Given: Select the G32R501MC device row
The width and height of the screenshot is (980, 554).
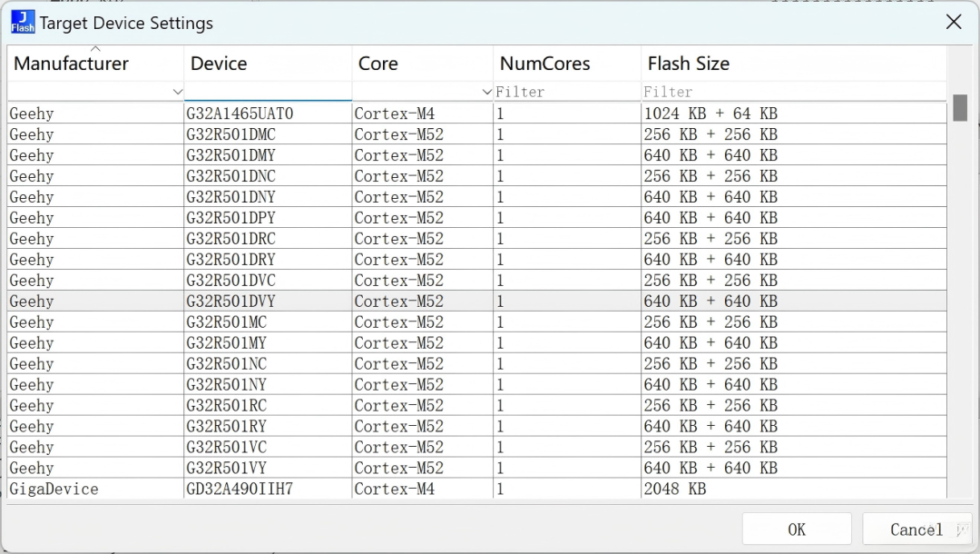Looking at the screenshot, I should coord(477,322).
